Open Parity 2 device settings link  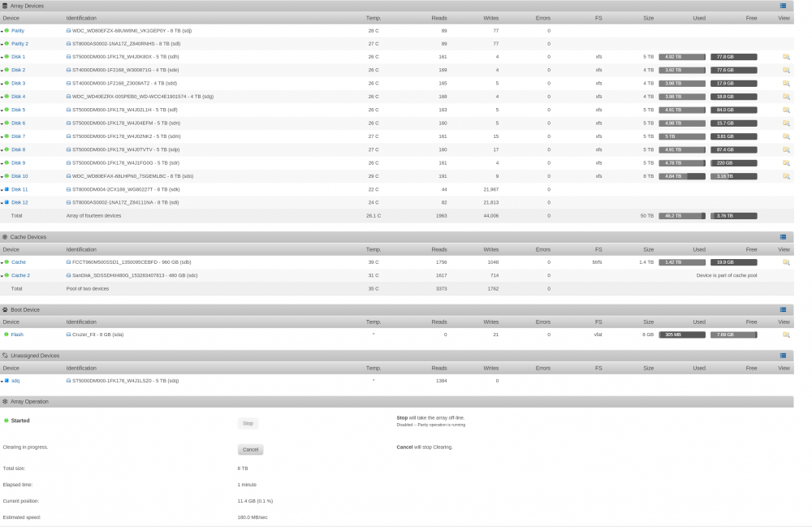click(x=19, y=44)
